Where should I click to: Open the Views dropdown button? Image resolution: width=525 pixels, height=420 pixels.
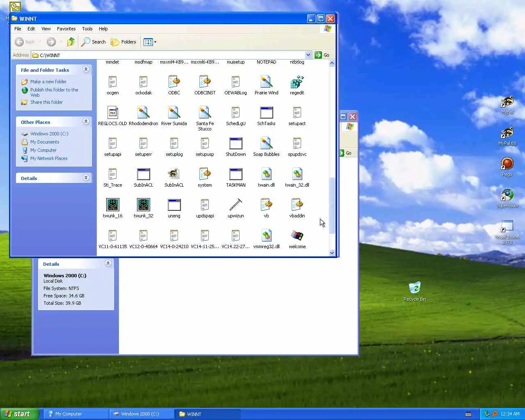click(x=150, y=42)
